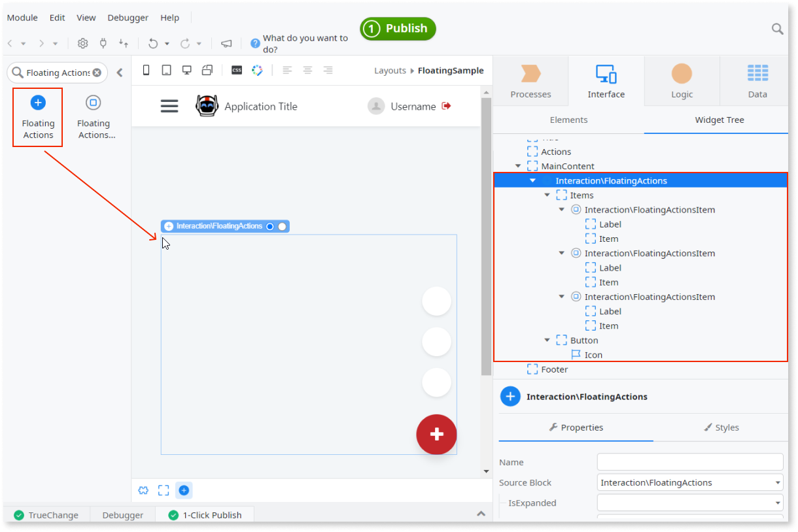This screenshot has height=532, width=798.
Task: Open the CSS editor icon
Action: 236,69
